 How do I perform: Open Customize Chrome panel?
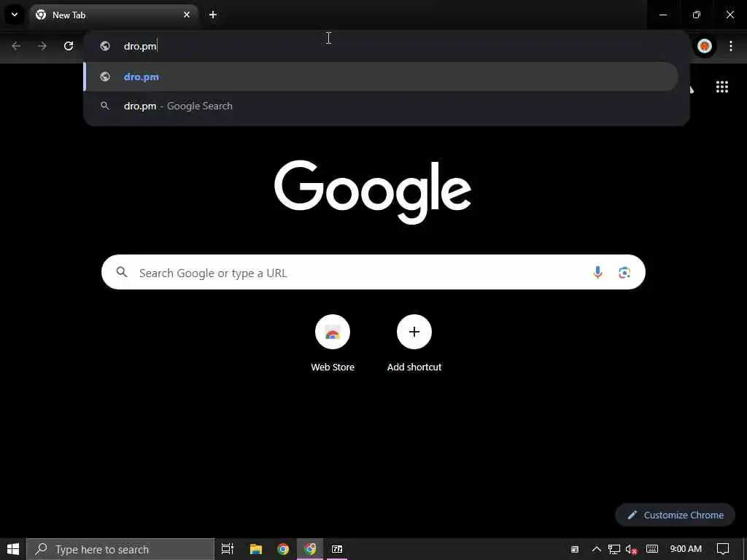pos(675,515)
